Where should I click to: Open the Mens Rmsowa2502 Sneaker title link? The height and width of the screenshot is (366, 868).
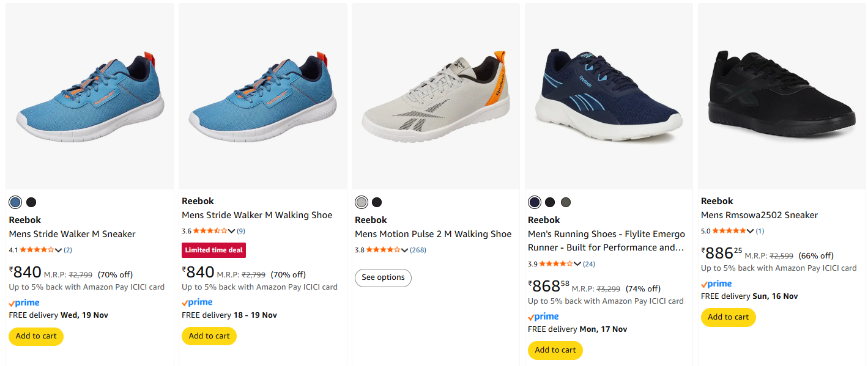click(x=759, y=215)
